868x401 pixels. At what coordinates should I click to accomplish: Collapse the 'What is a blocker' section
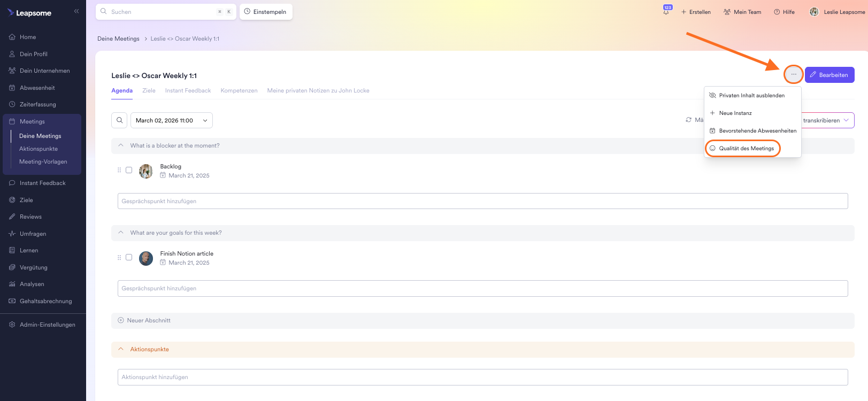(121, 145)
